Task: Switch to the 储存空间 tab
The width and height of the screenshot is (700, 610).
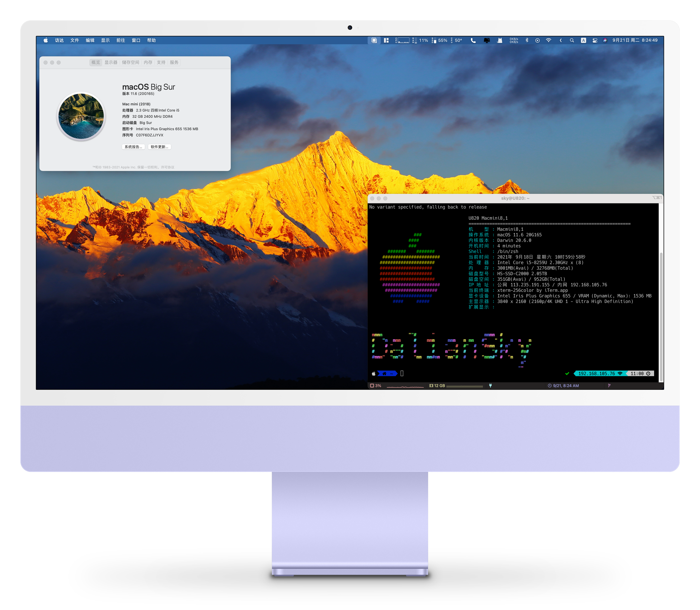Action: tap(130, 62)
